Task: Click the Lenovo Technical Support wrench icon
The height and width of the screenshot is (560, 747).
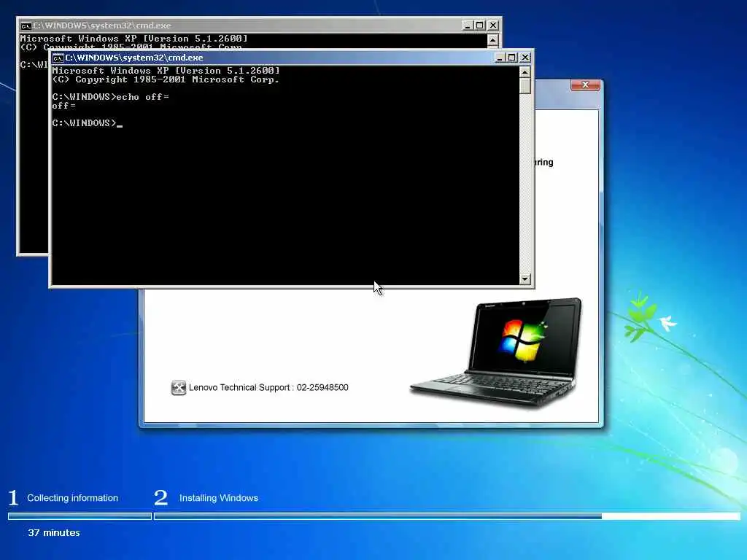Action: tap(179, 388)
